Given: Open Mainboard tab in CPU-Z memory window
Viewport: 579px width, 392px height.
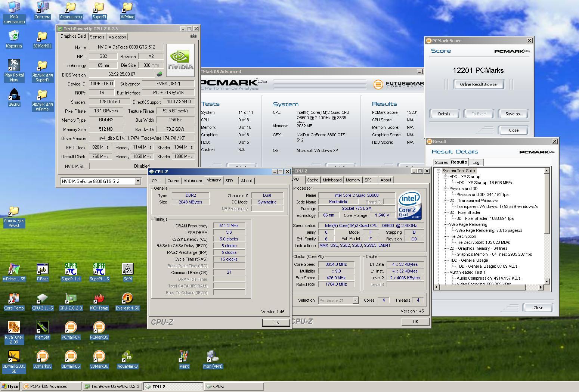Looking at the screenshot, I should 193,181.
